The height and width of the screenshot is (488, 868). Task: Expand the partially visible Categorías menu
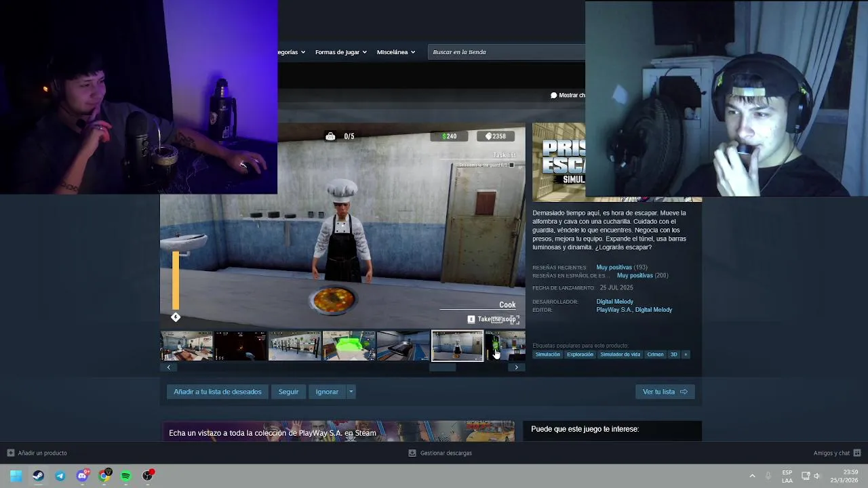(x=292, y=52)
